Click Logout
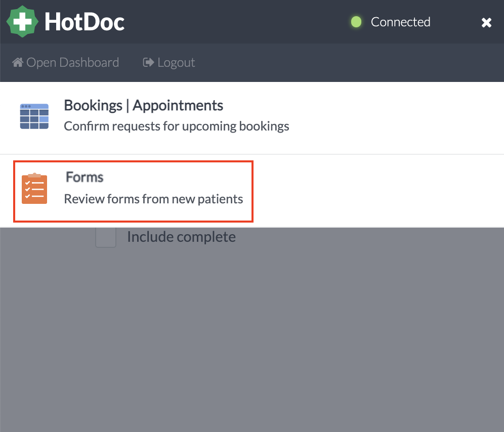Viewport: 504px width, 432px height. tap(176, 62)
